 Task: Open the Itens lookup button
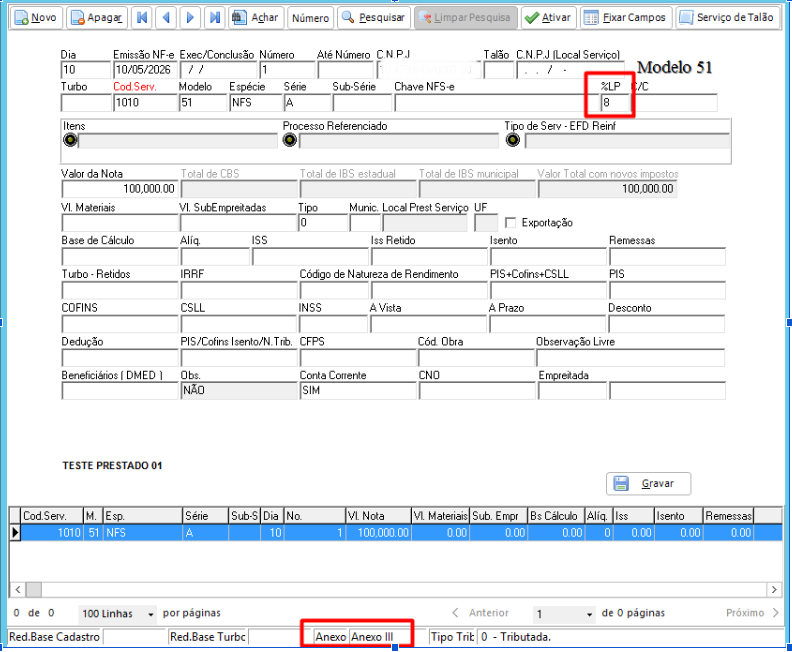(70, 140)
